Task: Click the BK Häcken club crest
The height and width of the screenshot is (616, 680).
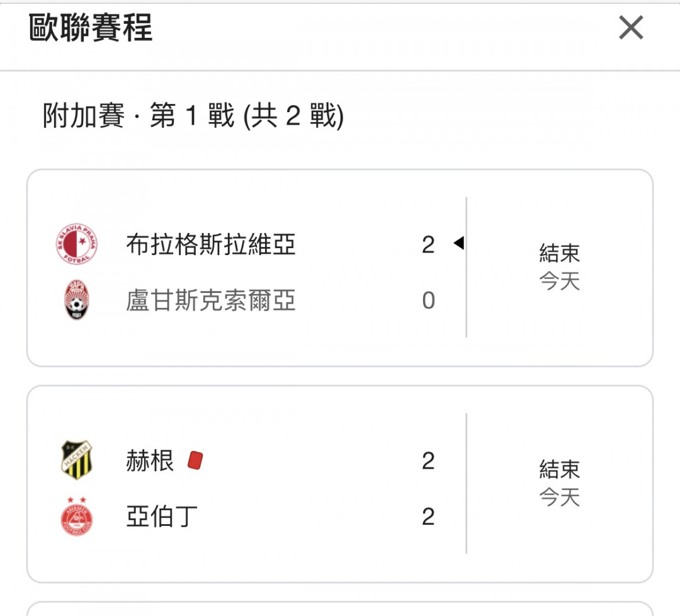Action: [x=77, y=460]
